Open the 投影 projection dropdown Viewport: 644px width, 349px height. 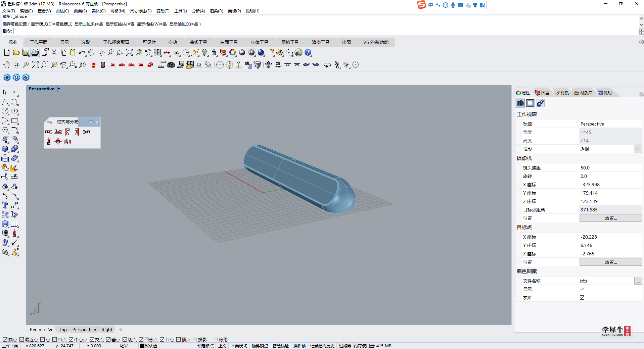tap(638, 149)
